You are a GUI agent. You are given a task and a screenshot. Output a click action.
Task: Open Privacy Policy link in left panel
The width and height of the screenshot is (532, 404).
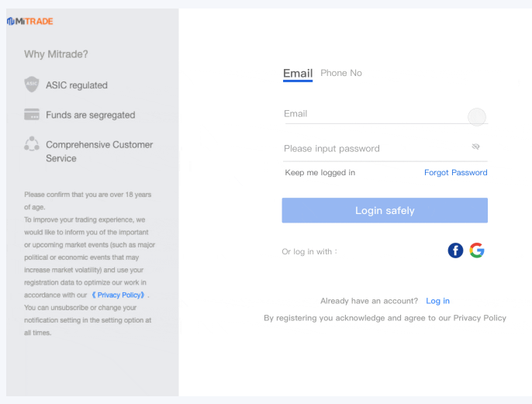click(x=119, y=295)
